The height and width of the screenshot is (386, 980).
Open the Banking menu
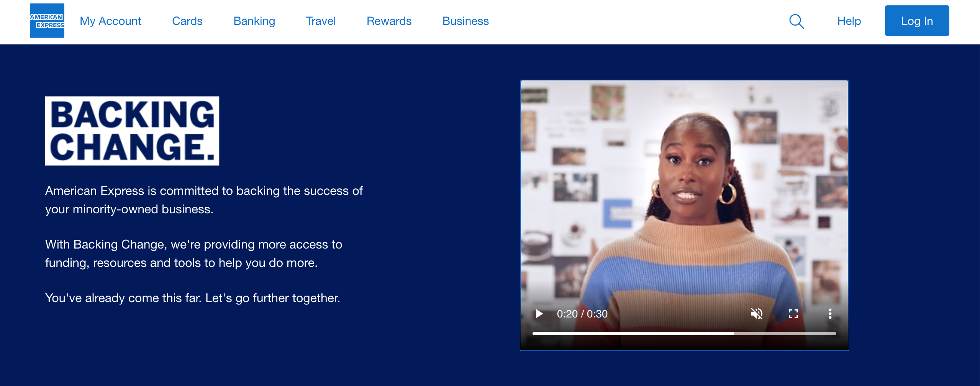click(254, 21)
